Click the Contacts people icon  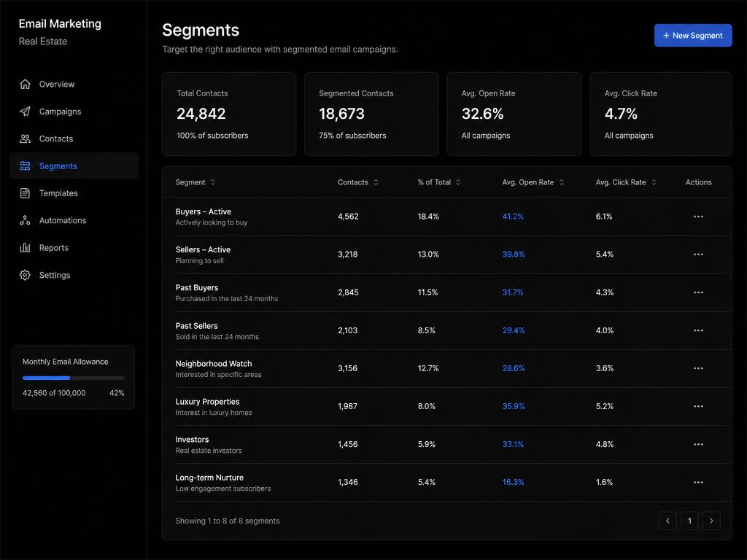point(26,139)
